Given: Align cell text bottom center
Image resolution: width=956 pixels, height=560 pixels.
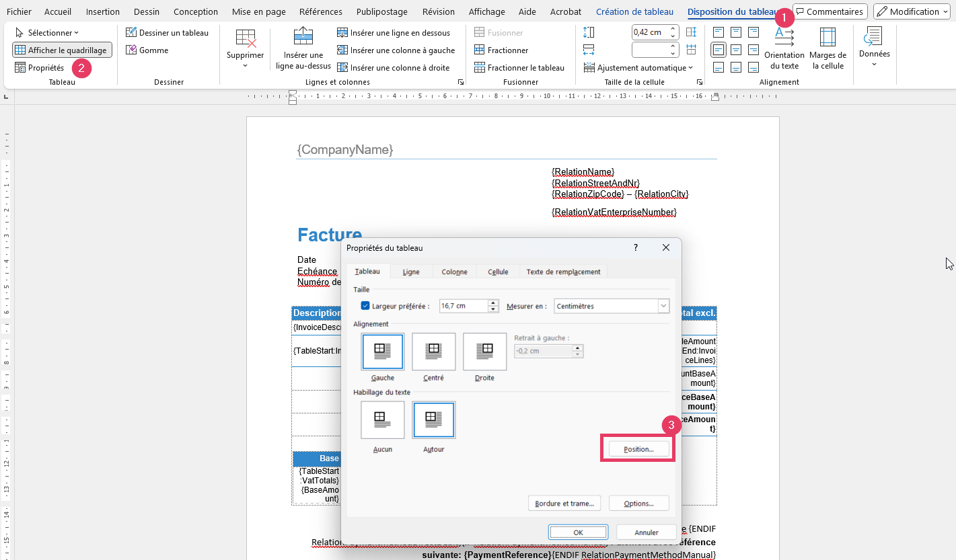Looking at the screenshot, I should coord(736,67).
